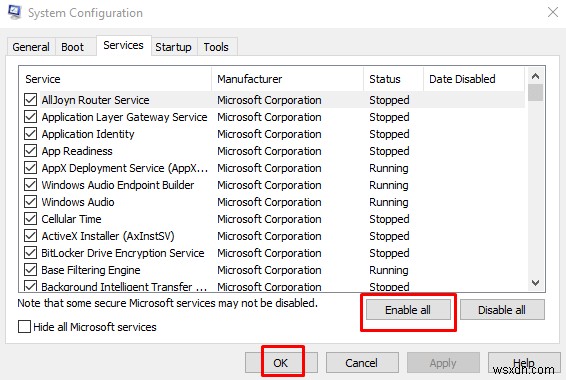The width and height of the screenshot is (566, 380).
Task: Click the Disable all button
Action: click(502, 310)
